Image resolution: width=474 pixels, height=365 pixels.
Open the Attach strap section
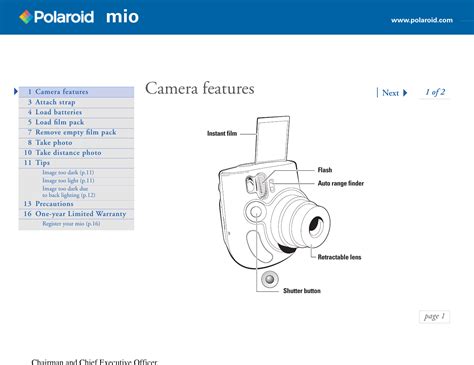pos(76,102)
